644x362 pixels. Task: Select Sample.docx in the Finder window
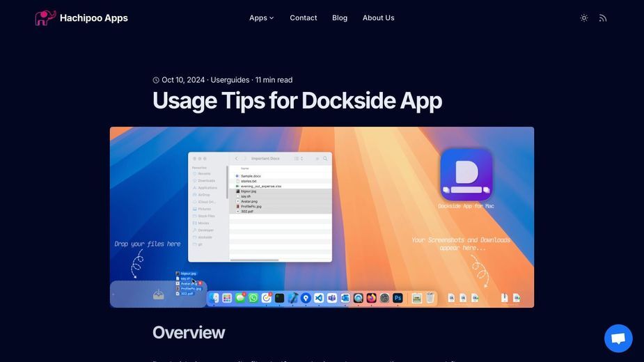click(251, 176)
